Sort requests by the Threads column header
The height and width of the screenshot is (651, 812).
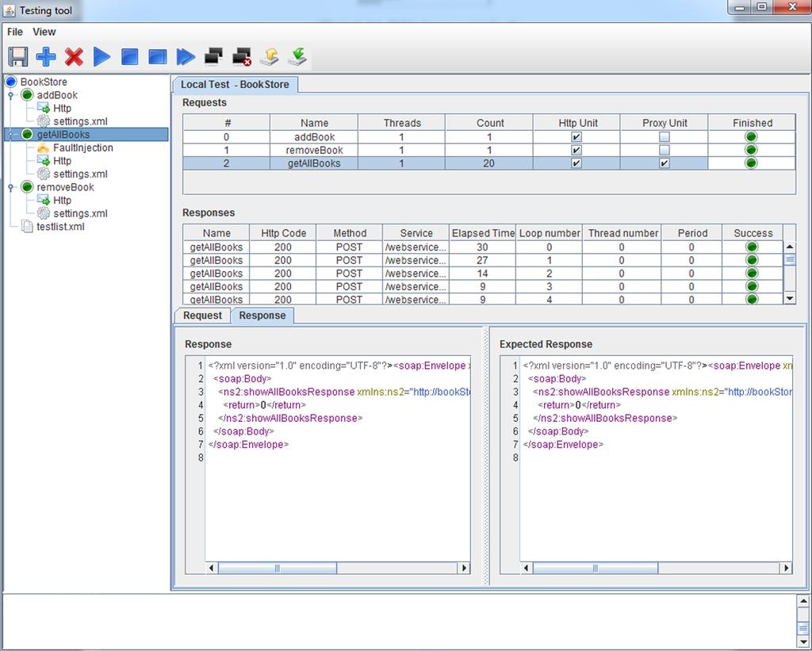[402, 123]
